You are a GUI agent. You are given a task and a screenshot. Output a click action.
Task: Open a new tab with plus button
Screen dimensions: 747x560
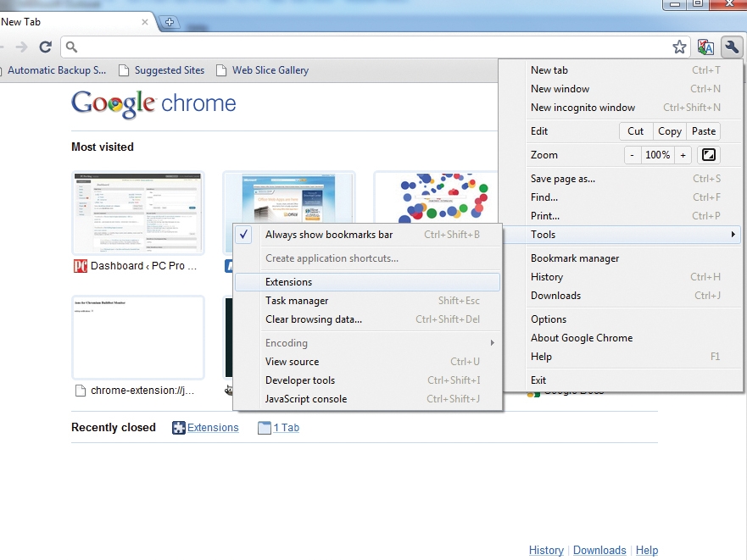tap(169, 22)
